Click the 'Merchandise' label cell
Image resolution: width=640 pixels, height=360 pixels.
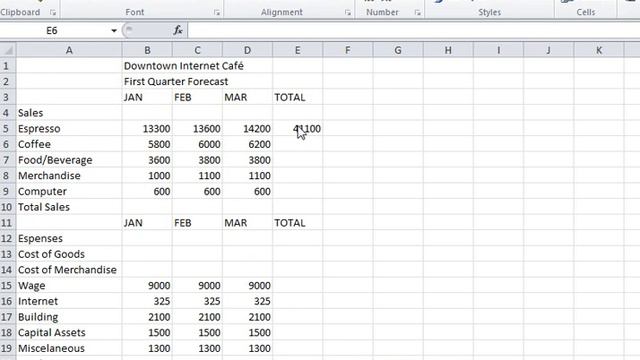[69, 176]
